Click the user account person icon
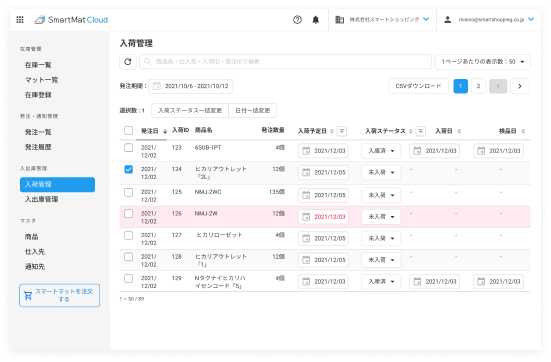 (447, 20)
